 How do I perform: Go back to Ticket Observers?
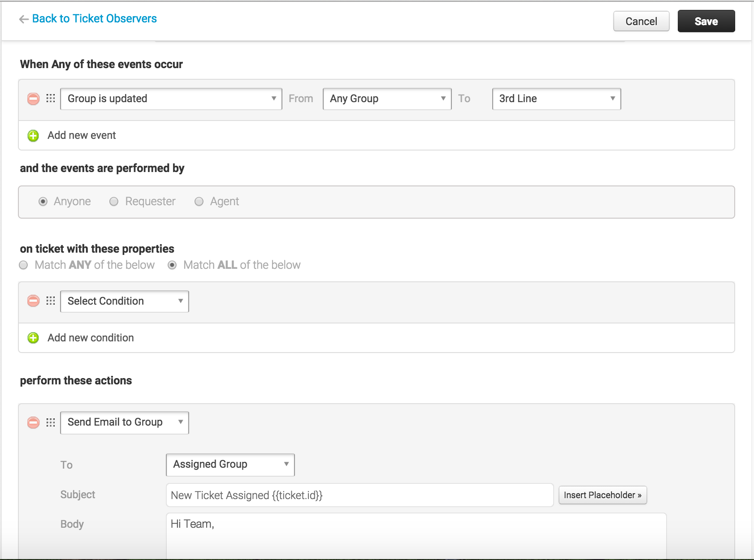[x=95, y=18]
